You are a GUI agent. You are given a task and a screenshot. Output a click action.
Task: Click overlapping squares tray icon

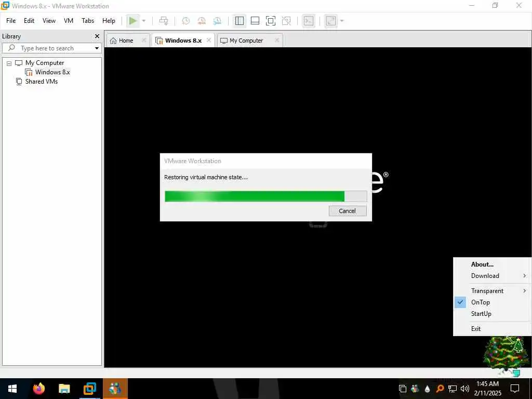tap(403, 389)
